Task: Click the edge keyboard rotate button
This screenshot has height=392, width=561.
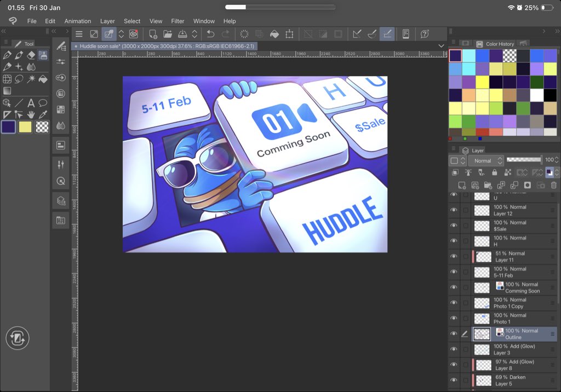Action: [x=17, y=338]
